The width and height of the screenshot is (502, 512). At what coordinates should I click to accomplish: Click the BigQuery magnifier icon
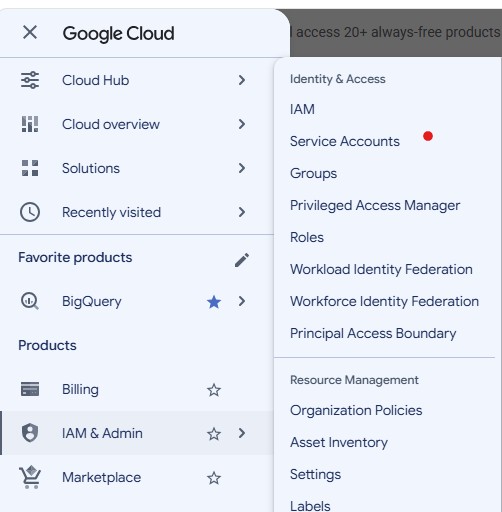[30, 301]
